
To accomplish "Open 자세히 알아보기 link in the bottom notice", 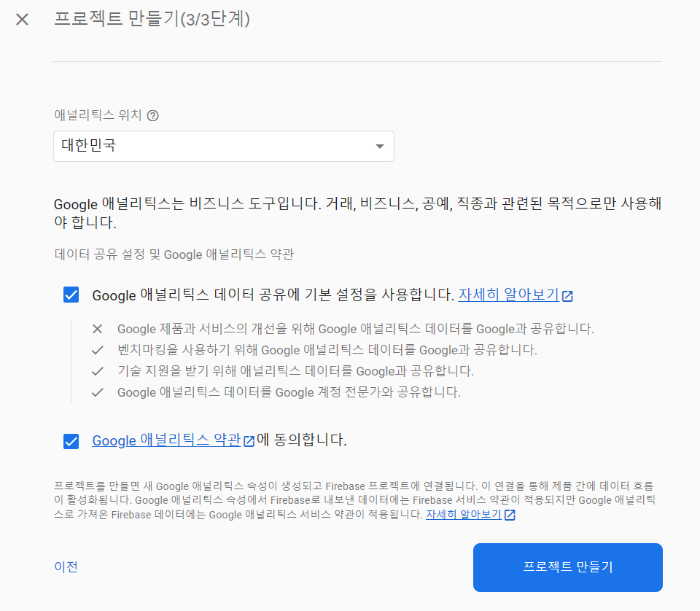I will tap(464, 514).
